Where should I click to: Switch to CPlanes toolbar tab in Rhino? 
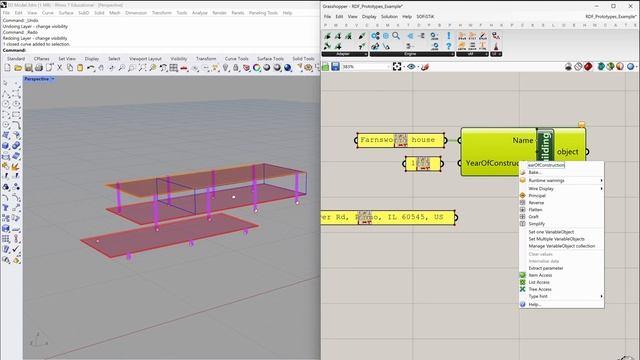tap(42, 59)
